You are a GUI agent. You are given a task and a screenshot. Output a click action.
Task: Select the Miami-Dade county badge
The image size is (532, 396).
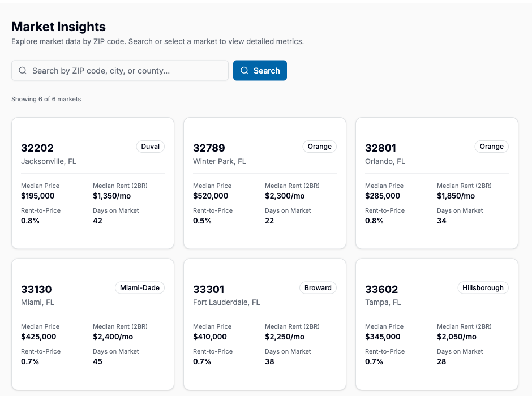click(x=139, y=287)
